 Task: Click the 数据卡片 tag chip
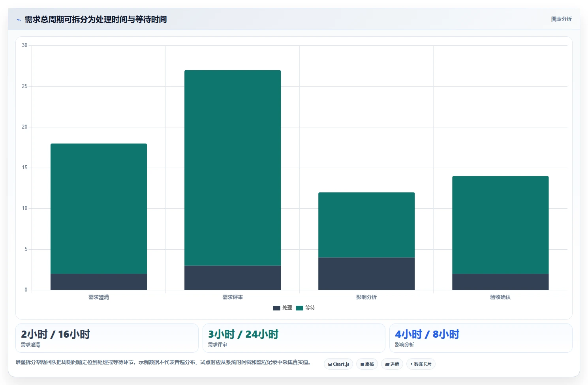pos(421,364)
